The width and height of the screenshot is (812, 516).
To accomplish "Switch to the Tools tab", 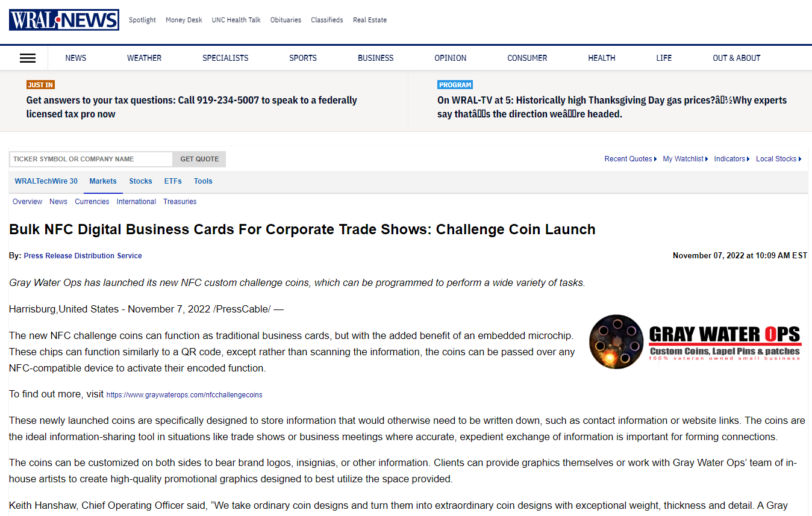I will 203,181.
